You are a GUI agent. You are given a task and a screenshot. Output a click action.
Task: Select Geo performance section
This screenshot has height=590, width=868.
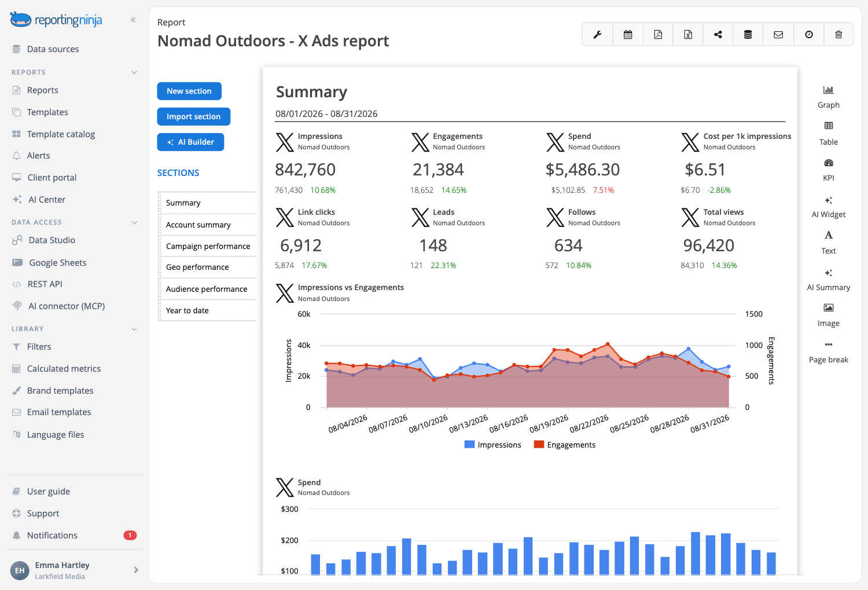tap(208, 267)
